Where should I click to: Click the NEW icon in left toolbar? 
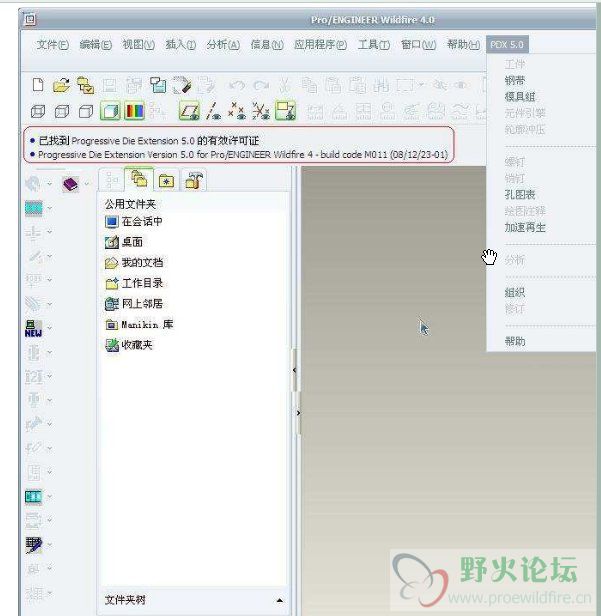[34, 328]
